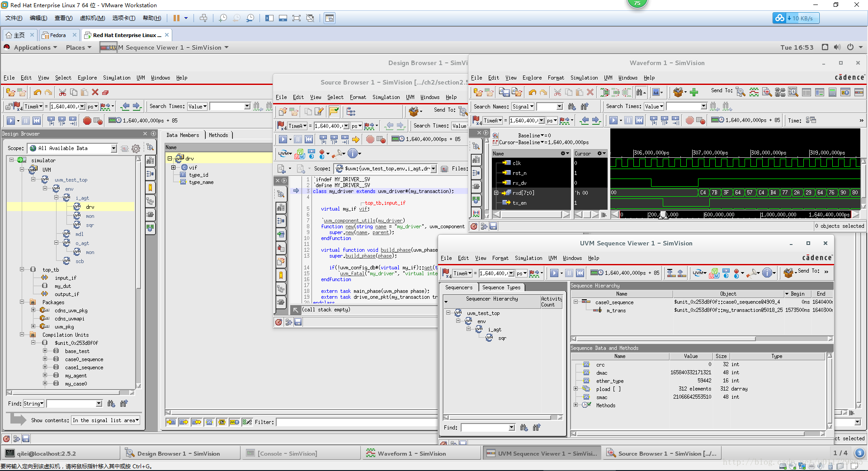This screenshot has width=868, height=471.
Task: Click the Reset simulation icon in Design Browser
Action: (x=37, y=121)
